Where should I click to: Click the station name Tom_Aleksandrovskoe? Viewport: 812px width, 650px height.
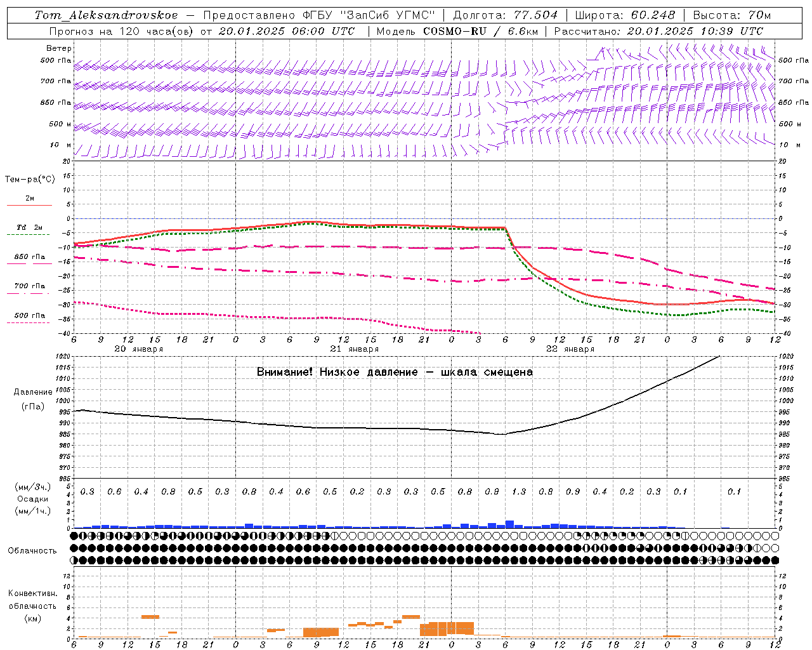pos(106,15)
